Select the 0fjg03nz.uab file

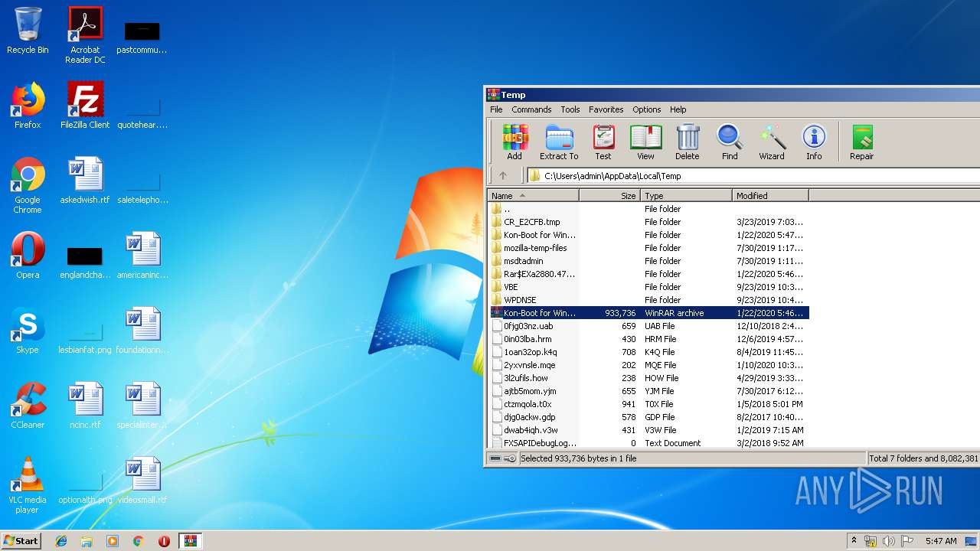click(648, 326)
